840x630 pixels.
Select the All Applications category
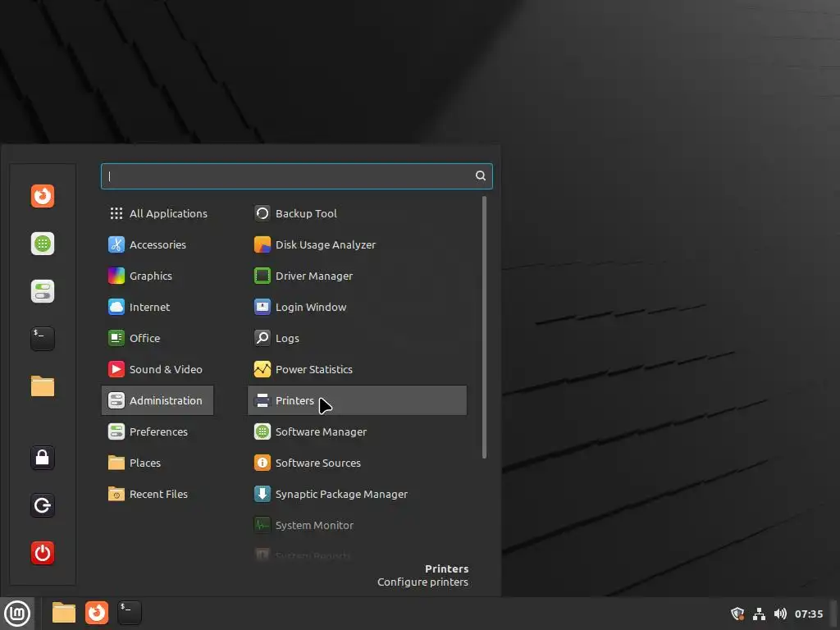tap(157, 214)
